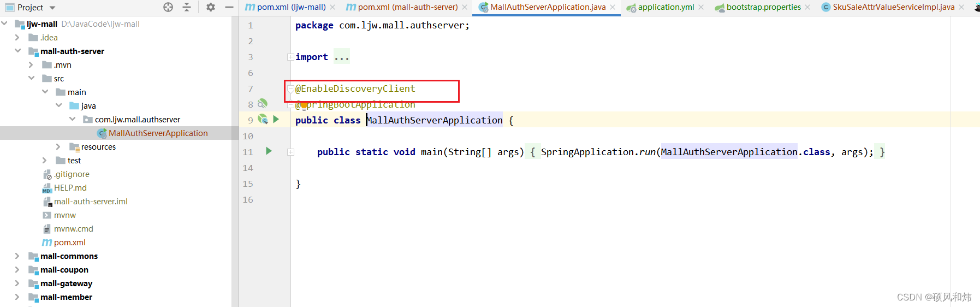Expand the mall-commons module
This screenshot has height=307, width=980.
(17, 256)
